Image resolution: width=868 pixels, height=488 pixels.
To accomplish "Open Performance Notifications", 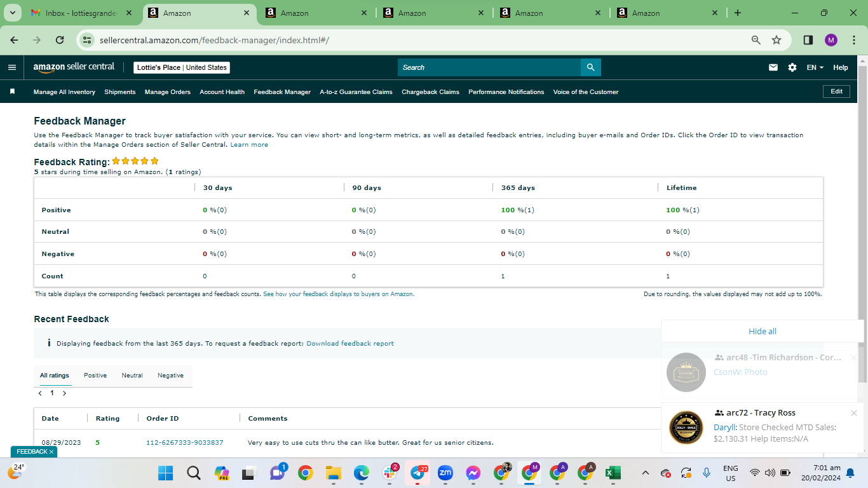I will pyautogui.click(x=506, y=92).
